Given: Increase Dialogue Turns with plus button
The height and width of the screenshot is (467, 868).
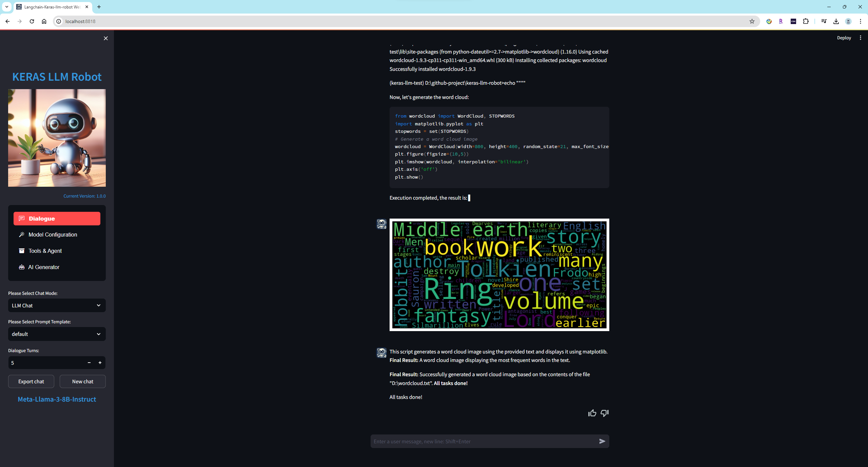Looking at the screenshot, I should (x=100, y=363).
